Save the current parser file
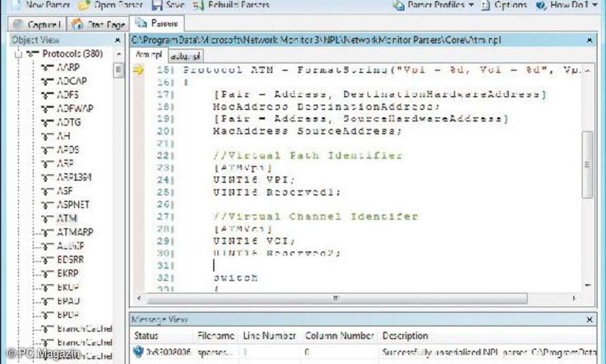 (x=168, y=5)
